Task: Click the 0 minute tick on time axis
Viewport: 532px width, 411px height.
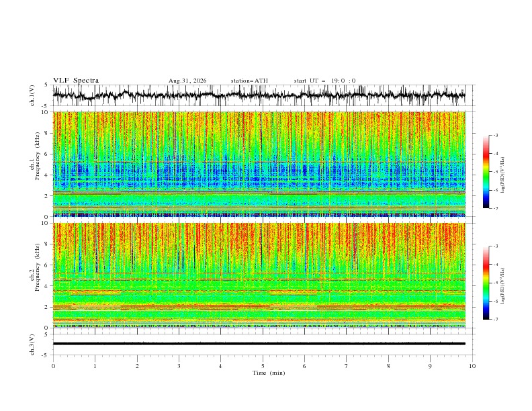Action: 53,366
